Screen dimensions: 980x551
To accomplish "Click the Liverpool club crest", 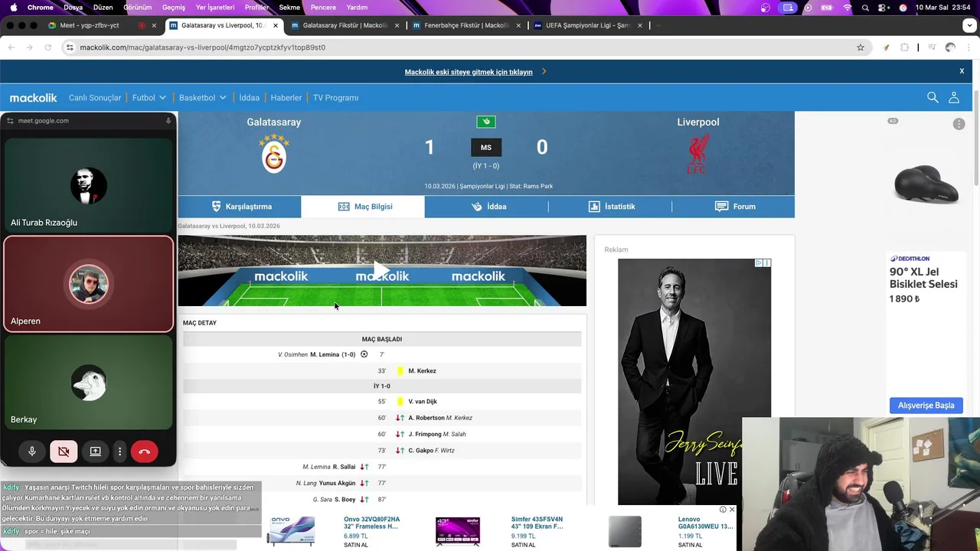I will [x=697, y=154].
